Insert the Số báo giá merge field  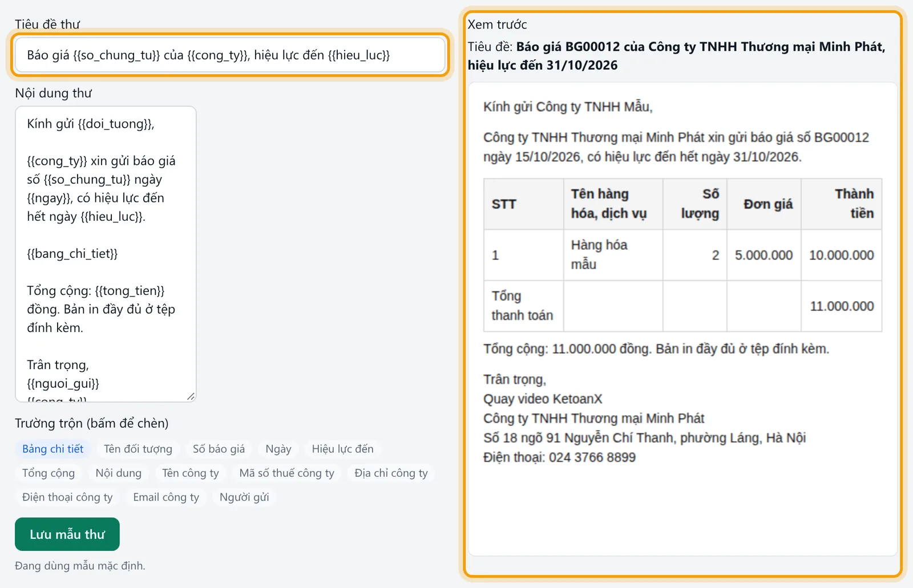click(219, 449)
